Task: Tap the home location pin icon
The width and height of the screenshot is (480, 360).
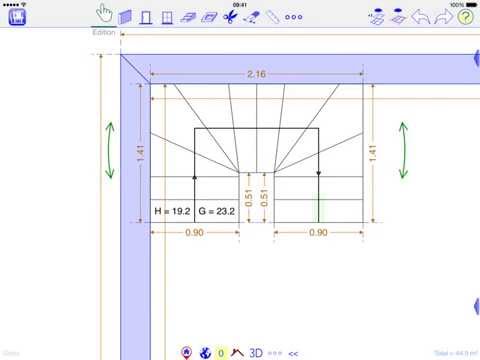Action: tap(187, 353)
